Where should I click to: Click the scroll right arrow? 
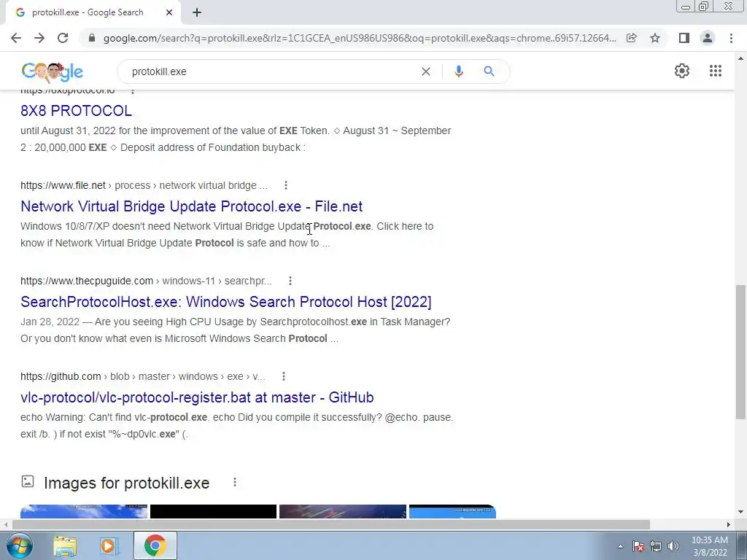tap(729, 524)
